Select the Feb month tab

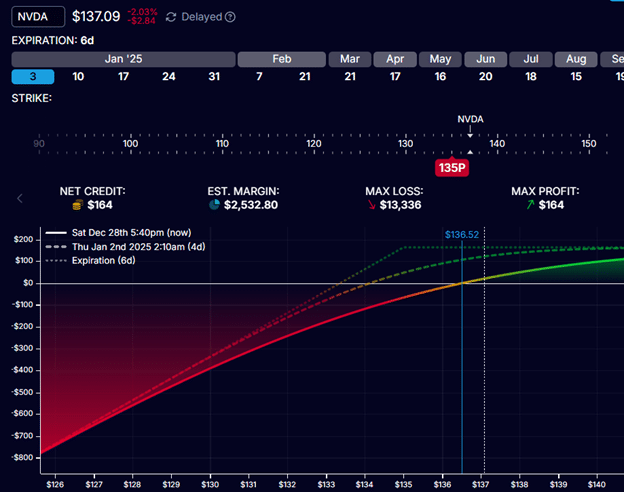coord(282,59)
